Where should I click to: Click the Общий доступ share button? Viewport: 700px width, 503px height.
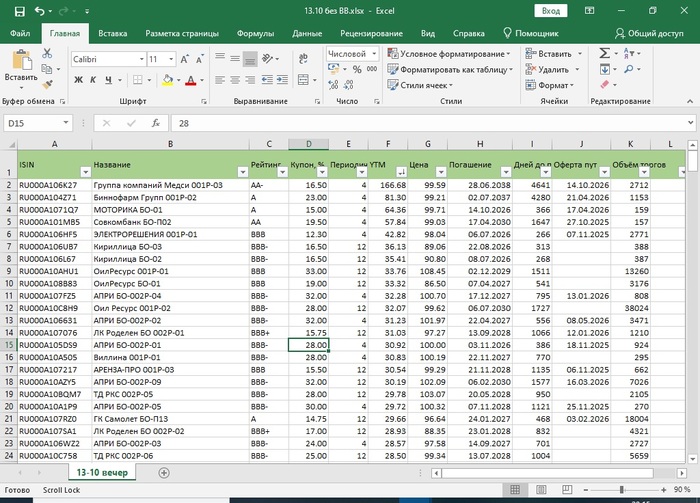pos(648,33)
